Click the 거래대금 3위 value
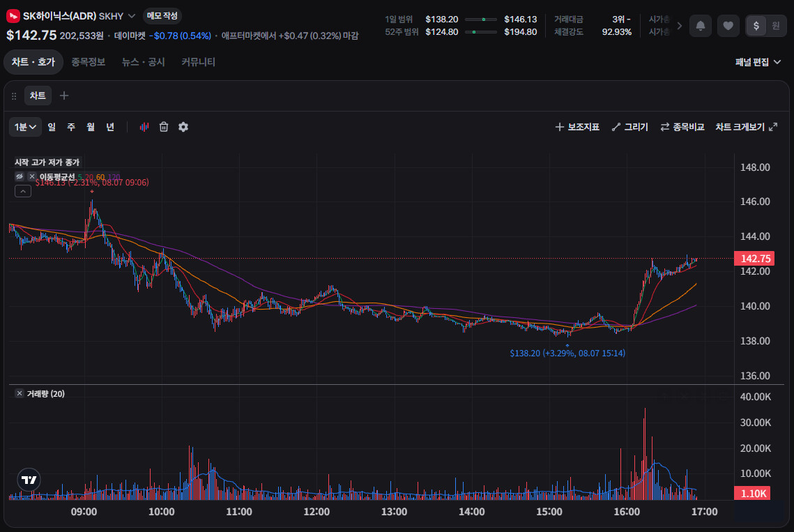Screen dimensions: 794x532 (x=621, y=20)
